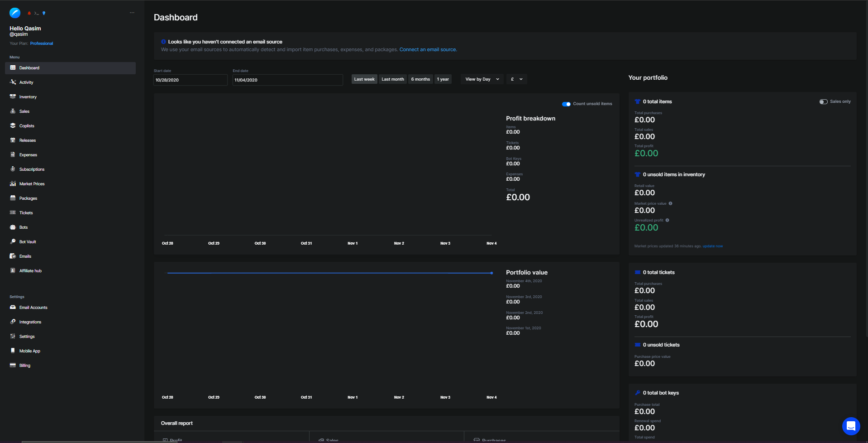Viewport: 868px width, 443px height.
Task: Click the Start date input field
Action: 190,80
